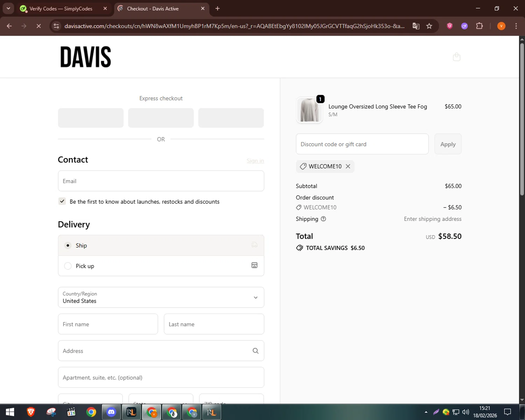Focus the Apartment, suite optional field

(x=161, y=377)
